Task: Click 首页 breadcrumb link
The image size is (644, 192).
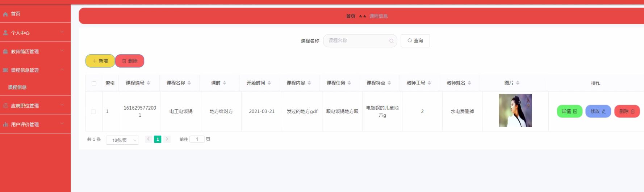Action: [x=351, y=16]
